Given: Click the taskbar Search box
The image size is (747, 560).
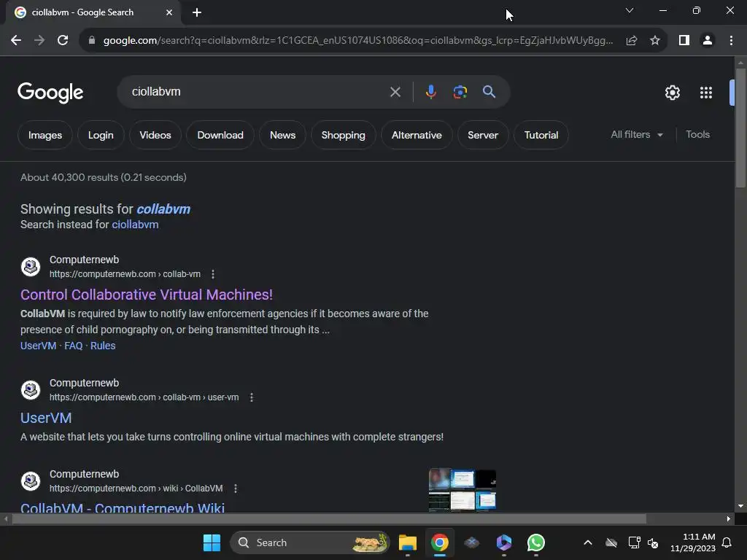Looking at the screenshot, I should click(309, 542).
